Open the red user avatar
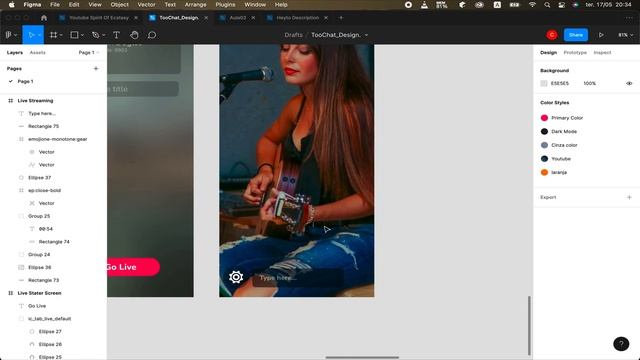Viewport: 640px width, 360px height. coord(552,35)
